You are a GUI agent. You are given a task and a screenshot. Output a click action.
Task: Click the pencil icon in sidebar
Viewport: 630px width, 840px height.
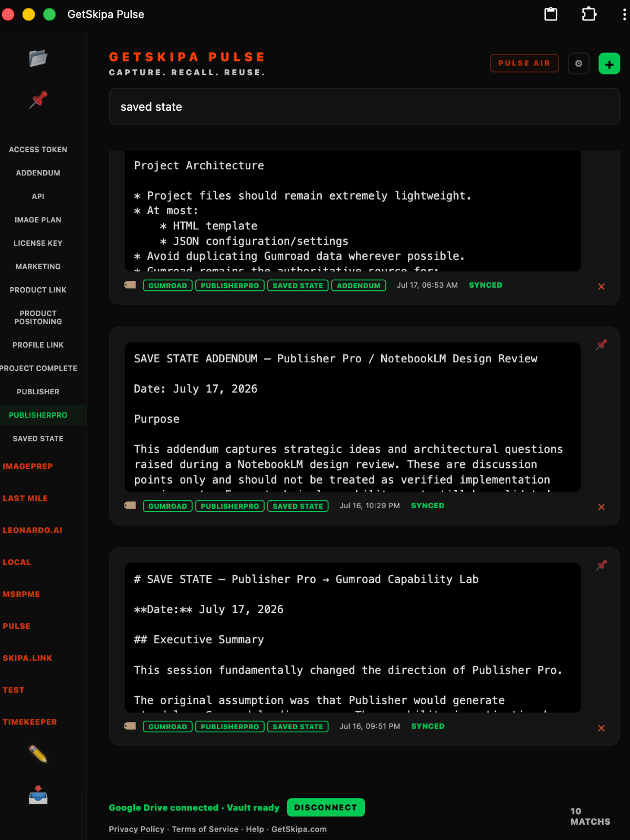[x=38, y=754]
